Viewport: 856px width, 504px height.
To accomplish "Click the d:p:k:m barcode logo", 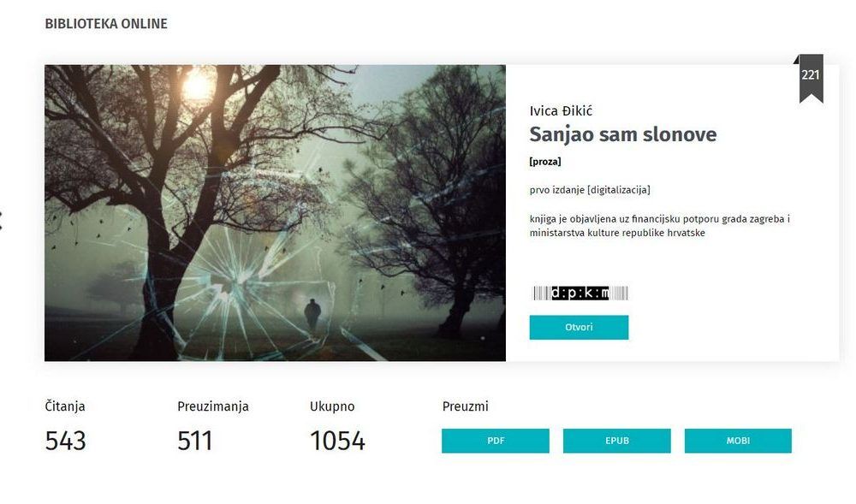I will click(580, 293).
